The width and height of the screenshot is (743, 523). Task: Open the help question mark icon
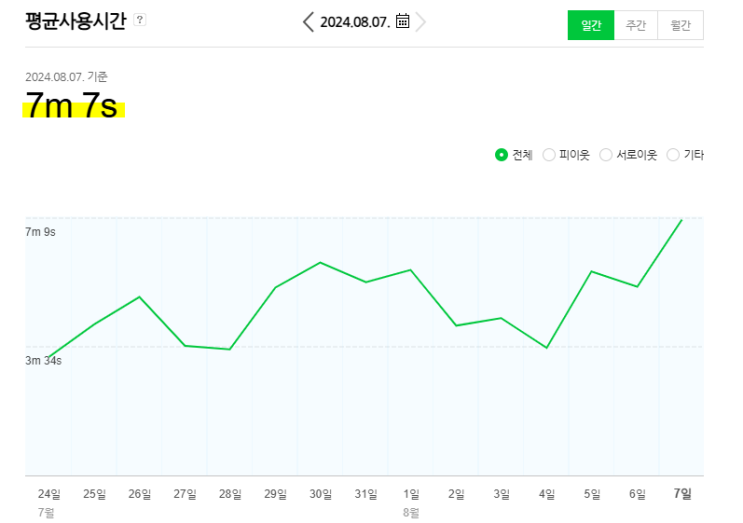140,20
